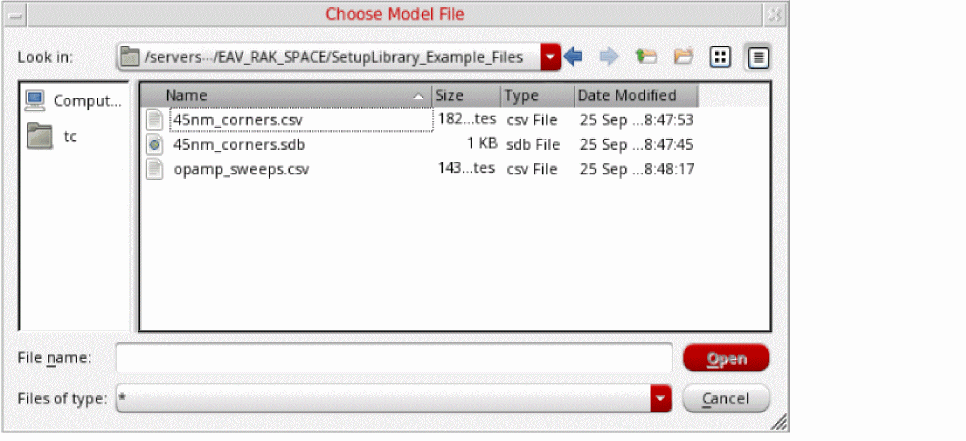Screen dimensions: 966x441
Task: Click date of 45nm_corners.csv row
Action: [x=637, y=119]
